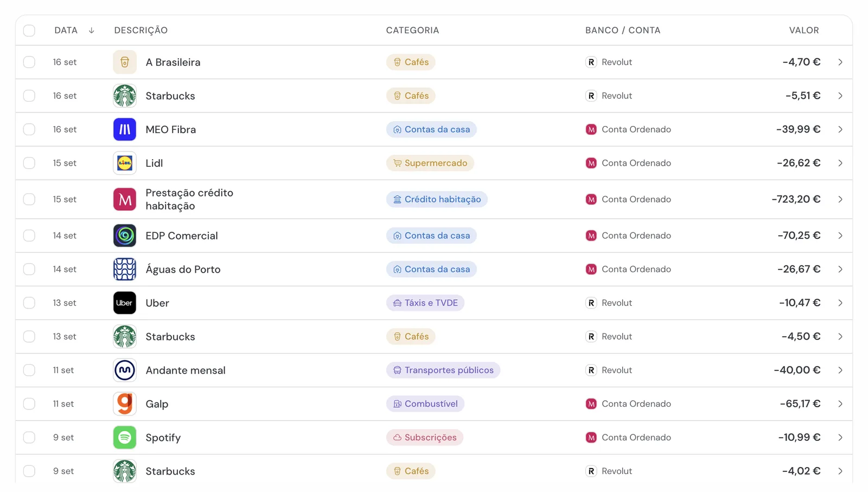Click the Conta Ordenado bank icon in the EDP Comercial row
The height and width of the screenshot is (492, 868).
point(591,236)
